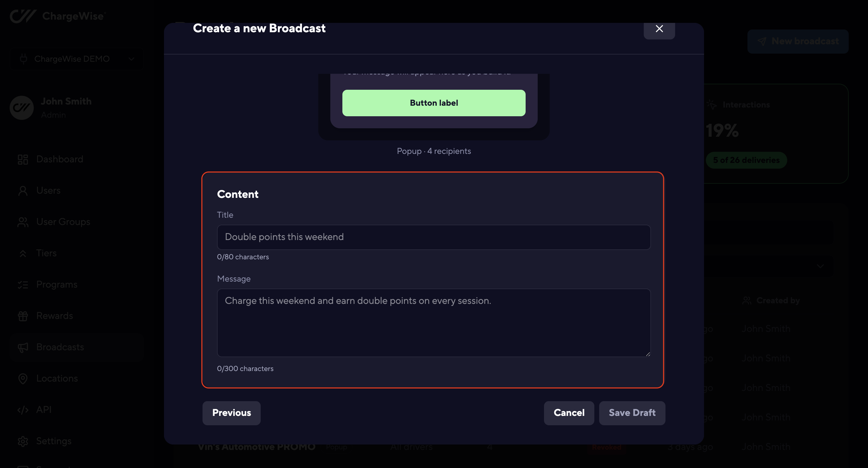Open the New broadcast button
Viewport: 868px width, 468px height.
pos(797,42)
